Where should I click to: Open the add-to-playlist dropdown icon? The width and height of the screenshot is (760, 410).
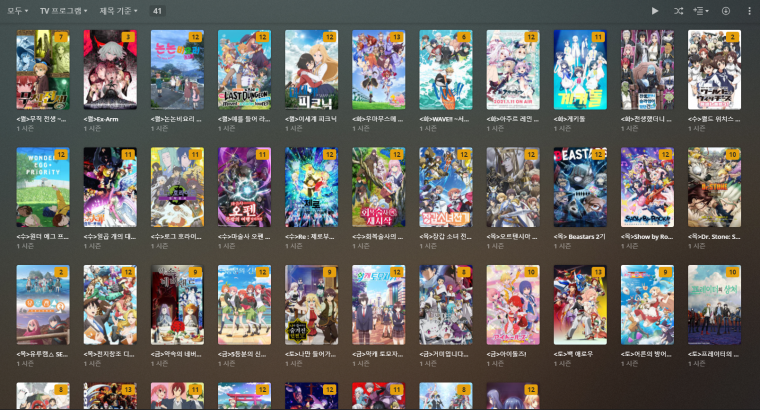click(701, 11)
